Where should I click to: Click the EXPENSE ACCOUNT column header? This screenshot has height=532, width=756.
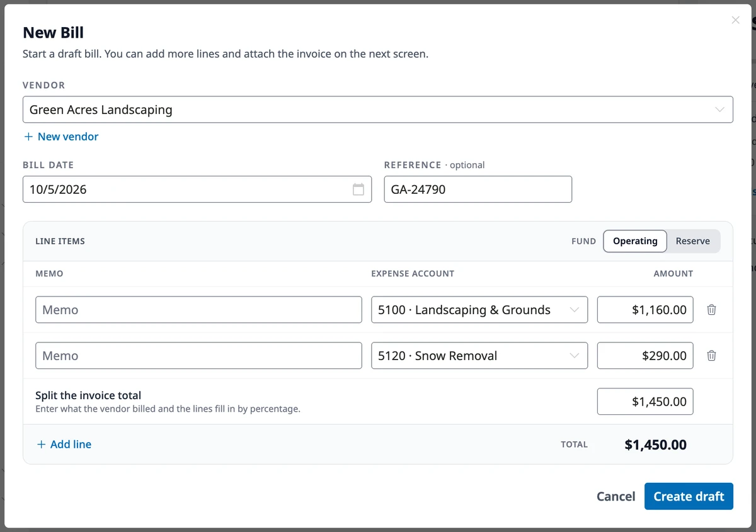(413, 274)
